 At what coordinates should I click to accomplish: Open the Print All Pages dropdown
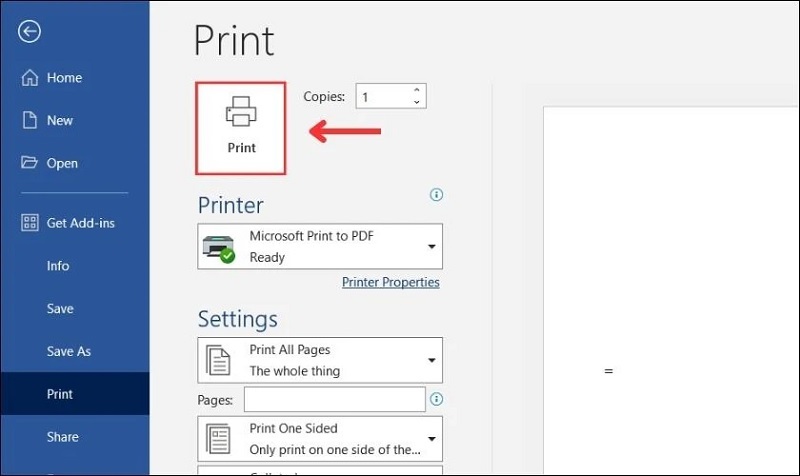tap(320, 360)
